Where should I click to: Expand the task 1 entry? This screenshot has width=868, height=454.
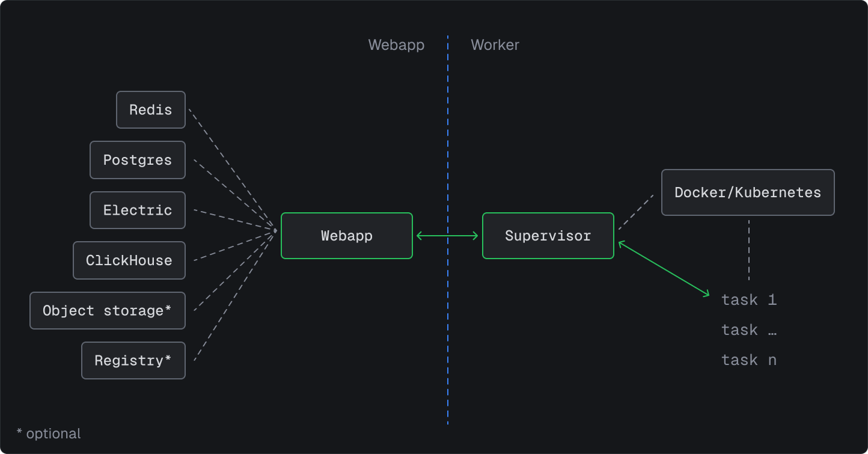click(749, 299)
